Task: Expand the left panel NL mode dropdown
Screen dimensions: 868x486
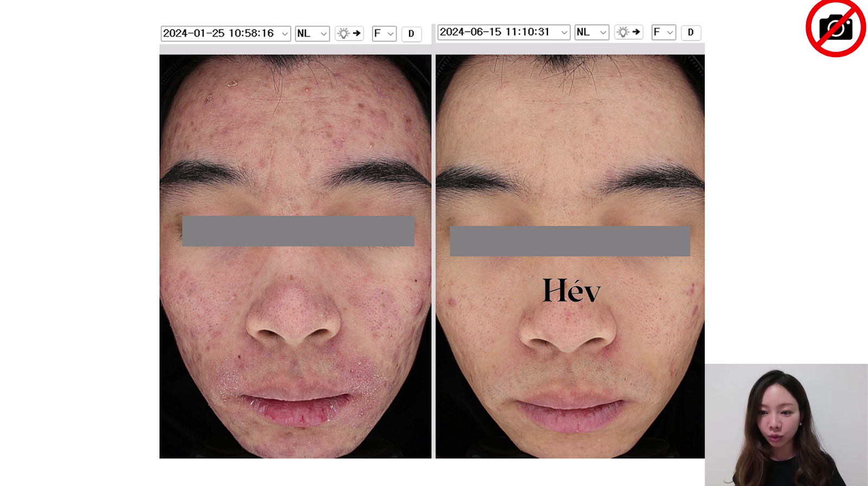Action: (x=312, y=34)
